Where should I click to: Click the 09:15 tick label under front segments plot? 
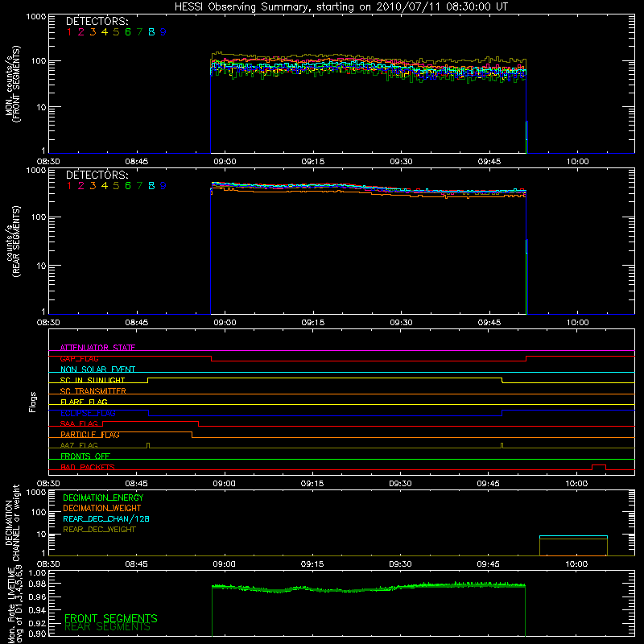(313, 162)
